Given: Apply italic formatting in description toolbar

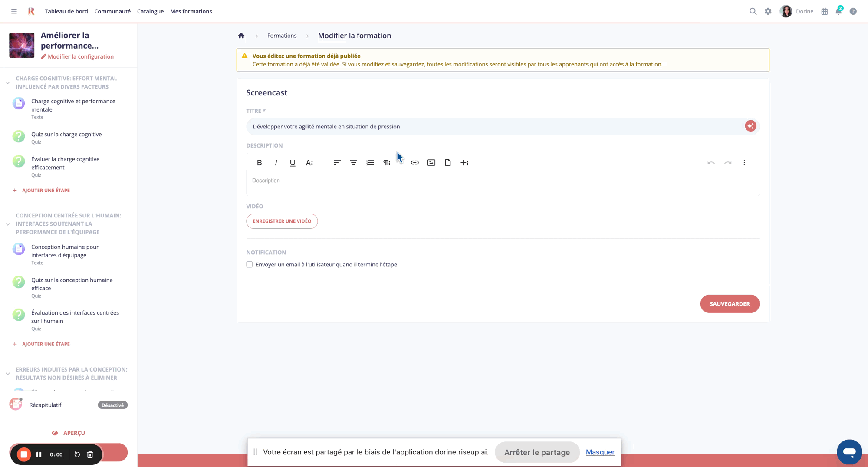Looking at the screenshot, I should click(x=276, y=163).
